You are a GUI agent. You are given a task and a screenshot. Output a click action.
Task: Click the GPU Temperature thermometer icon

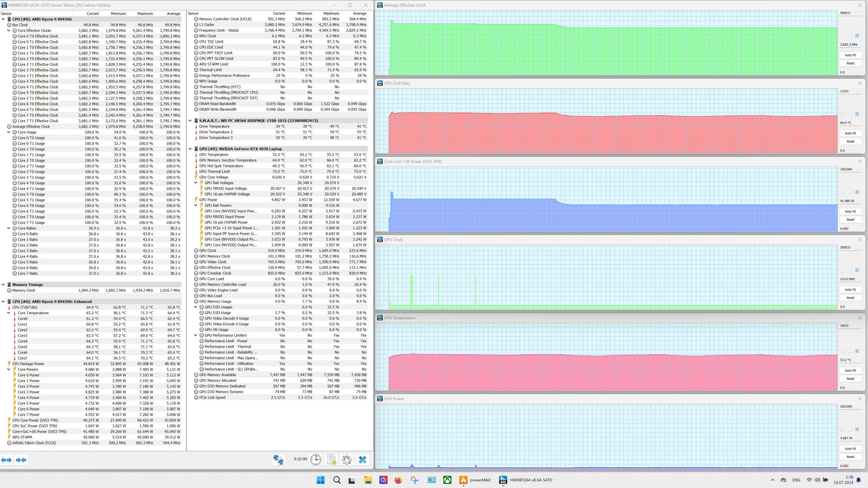(196, 155)
